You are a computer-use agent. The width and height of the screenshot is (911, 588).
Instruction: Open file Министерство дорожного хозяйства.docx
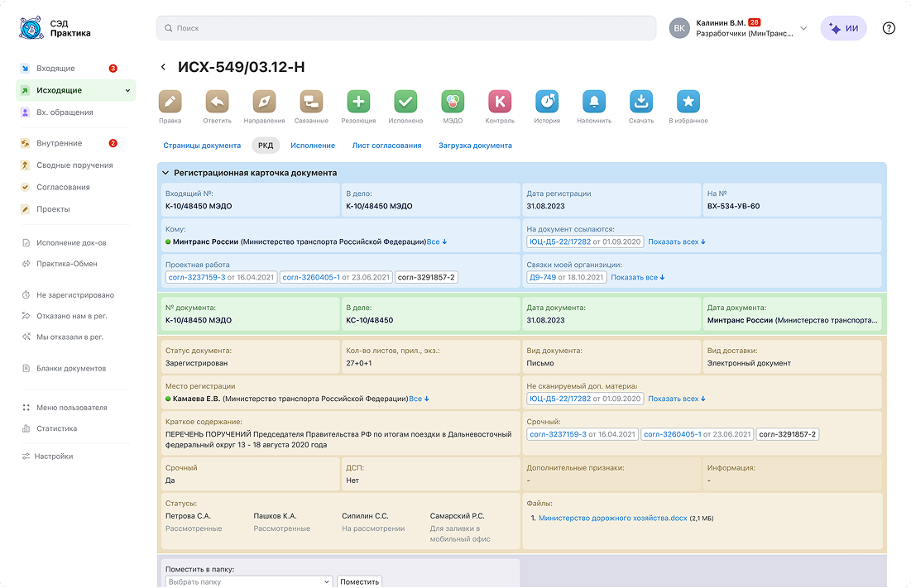[x=612, y=519]
